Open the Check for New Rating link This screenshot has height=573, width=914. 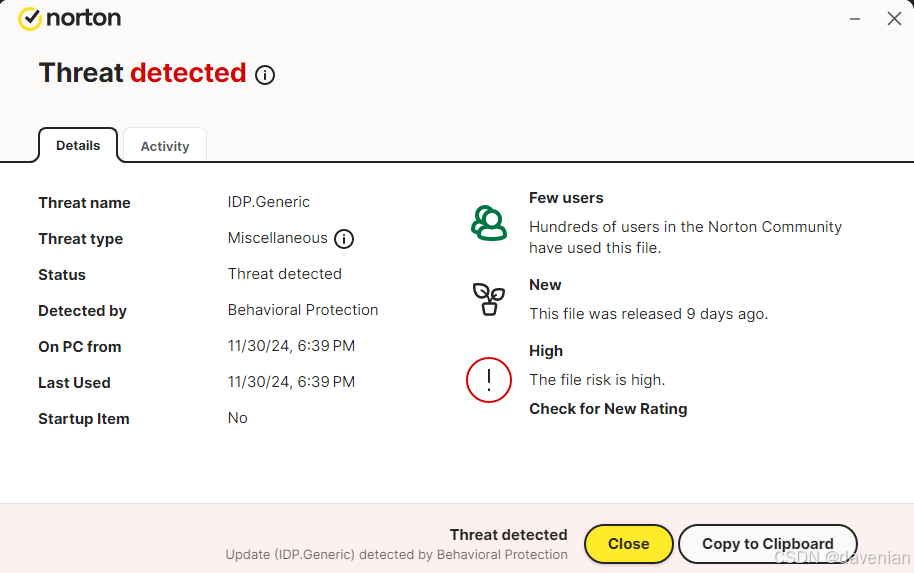coord(608,408)
